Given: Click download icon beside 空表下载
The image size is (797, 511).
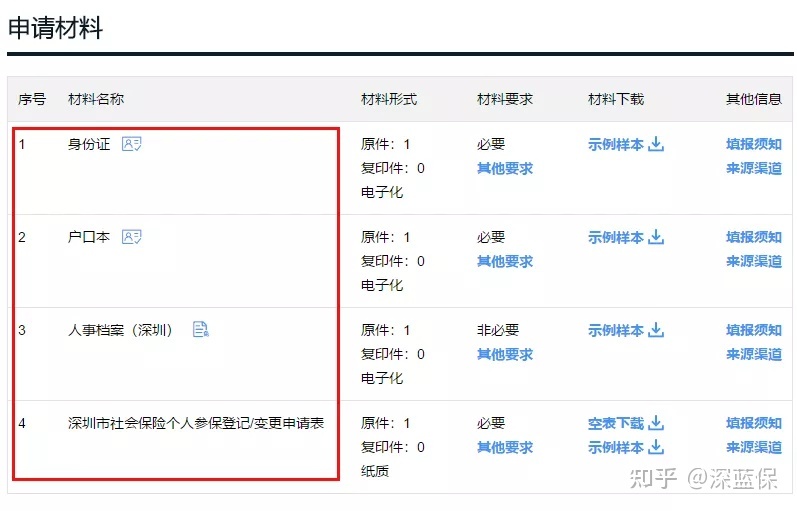Looking at the screenshot, I should coord(656,423).
